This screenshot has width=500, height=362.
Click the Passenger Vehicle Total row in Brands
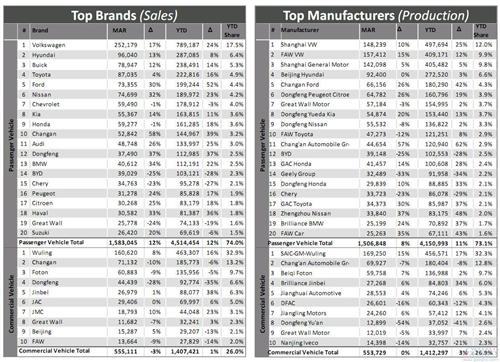131,243
